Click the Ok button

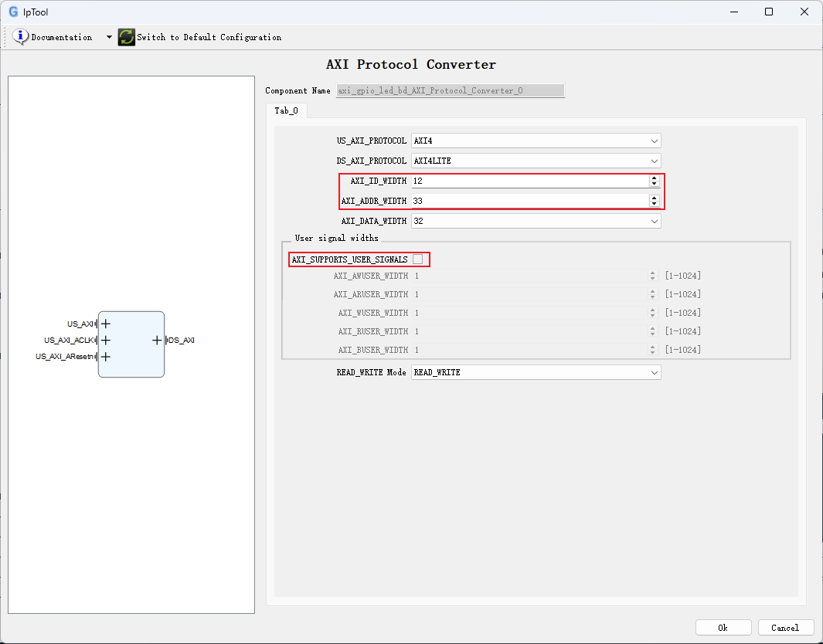723,628
